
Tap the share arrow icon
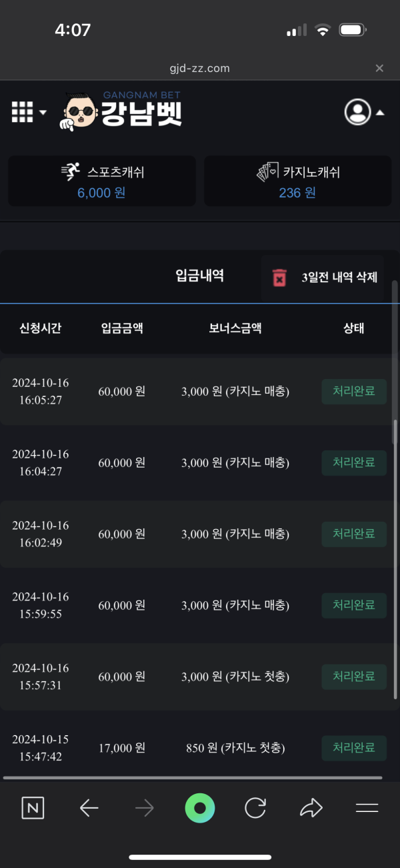311,809
